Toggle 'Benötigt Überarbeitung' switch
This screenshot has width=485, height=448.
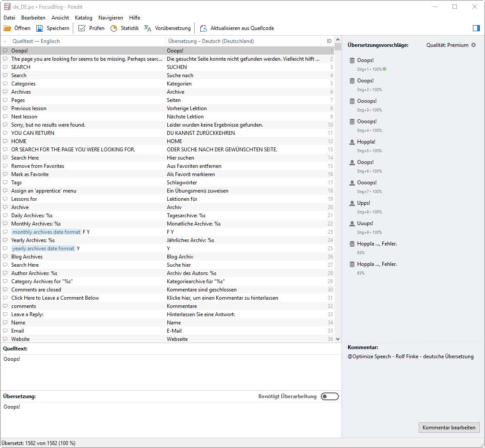330,396
